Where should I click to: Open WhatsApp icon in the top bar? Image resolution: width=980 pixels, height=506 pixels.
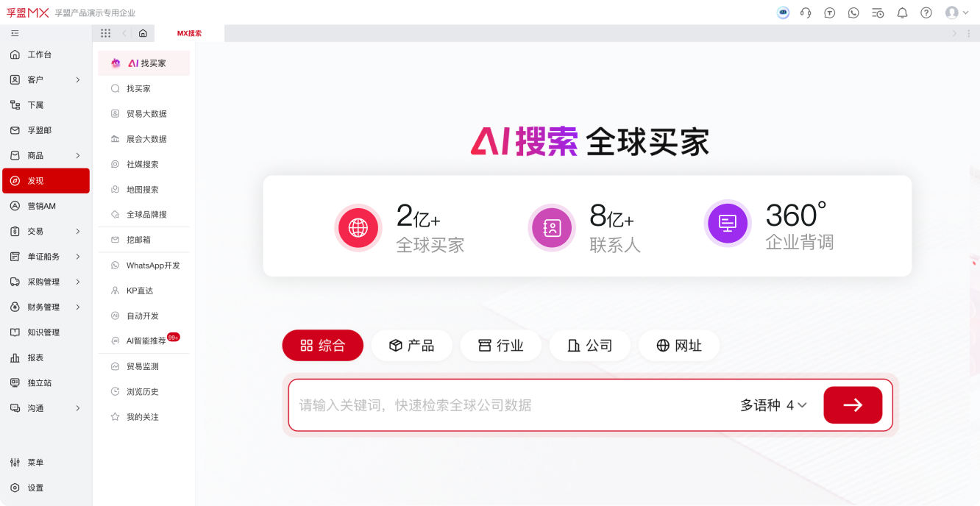pos(853,13)
